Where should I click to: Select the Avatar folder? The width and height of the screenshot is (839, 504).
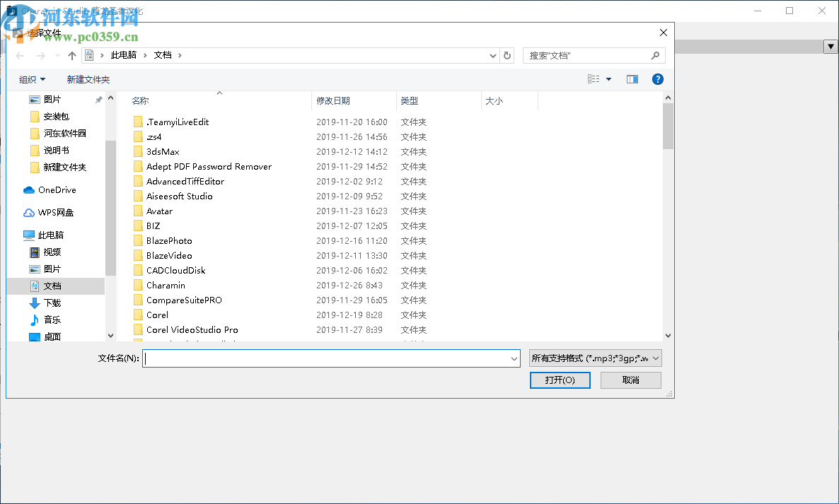click(159, 211)
